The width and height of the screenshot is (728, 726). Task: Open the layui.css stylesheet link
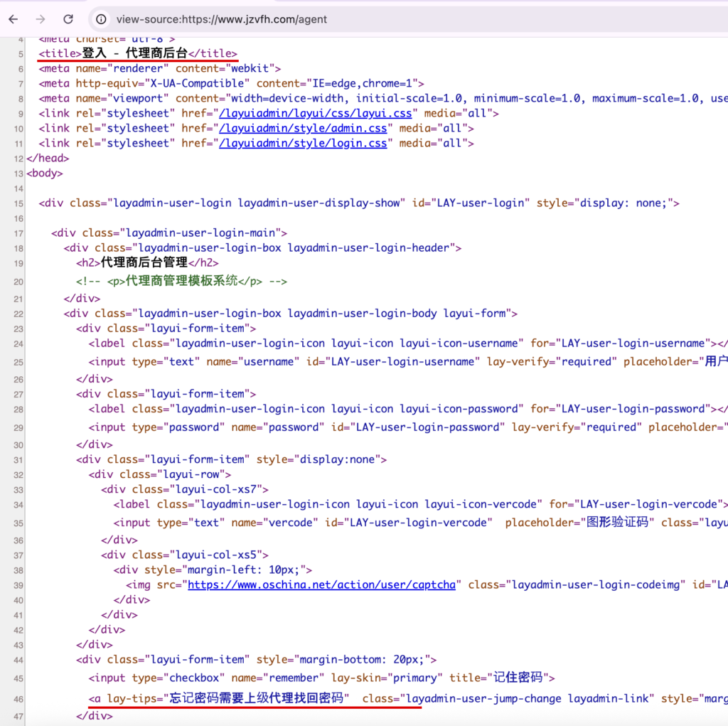[x=315, y=113]
